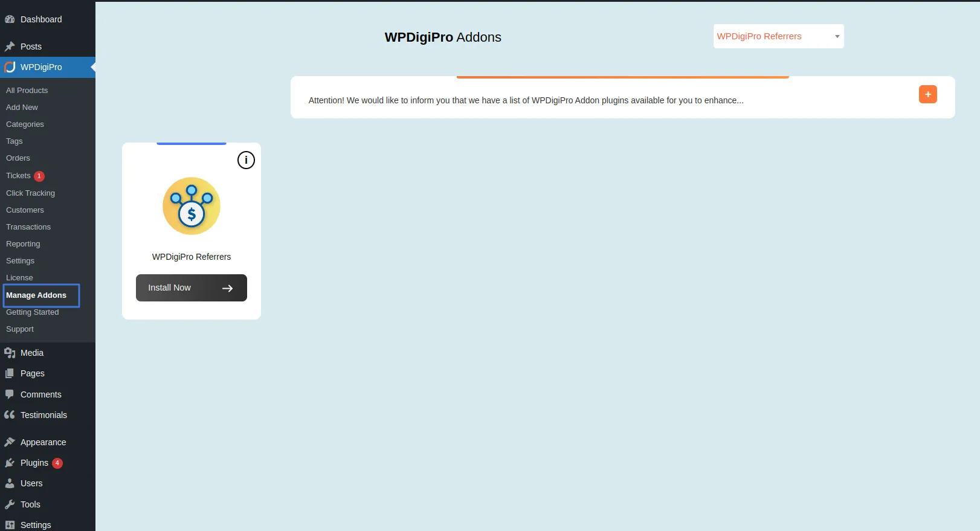Open Plugins menu
The height and width of the screenshot is (531, 980).
34,463
